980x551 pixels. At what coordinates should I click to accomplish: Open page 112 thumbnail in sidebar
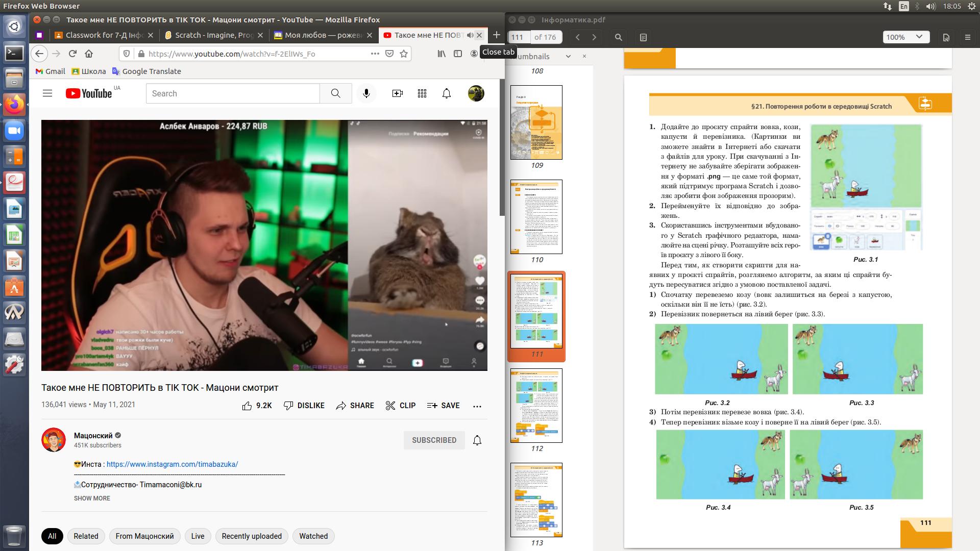point(536,406)
